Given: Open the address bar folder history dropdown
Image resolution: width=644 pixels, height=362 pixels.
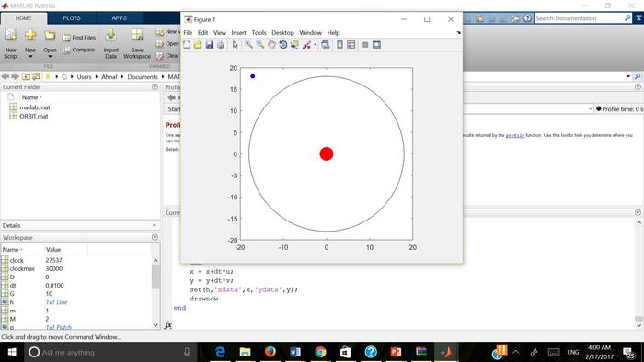Looking at the screenshot, I should click(628, 76).
